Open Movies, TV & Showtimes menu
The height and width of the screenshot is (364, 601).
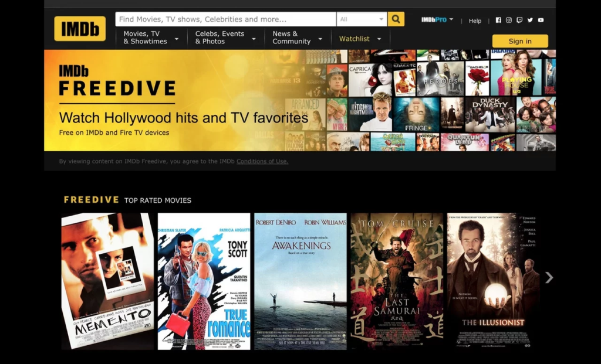[151, 38]
